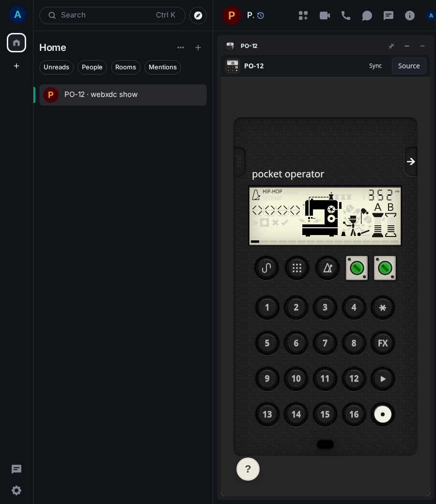Click the Sync button
Screen dimensions: 436x504
coord(375,66)
